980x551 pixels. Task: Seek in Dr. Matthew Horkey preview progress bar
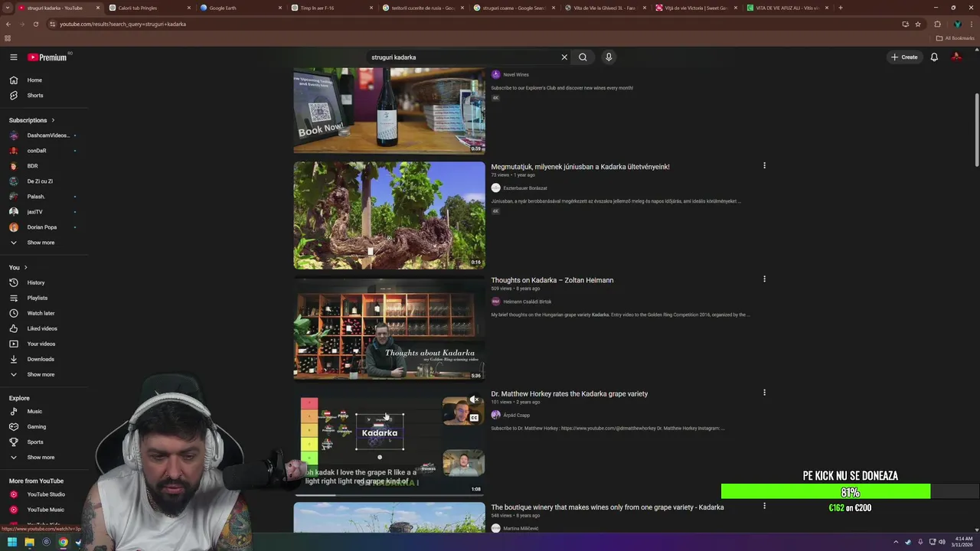pyautogui.click(x=389, y=495)
